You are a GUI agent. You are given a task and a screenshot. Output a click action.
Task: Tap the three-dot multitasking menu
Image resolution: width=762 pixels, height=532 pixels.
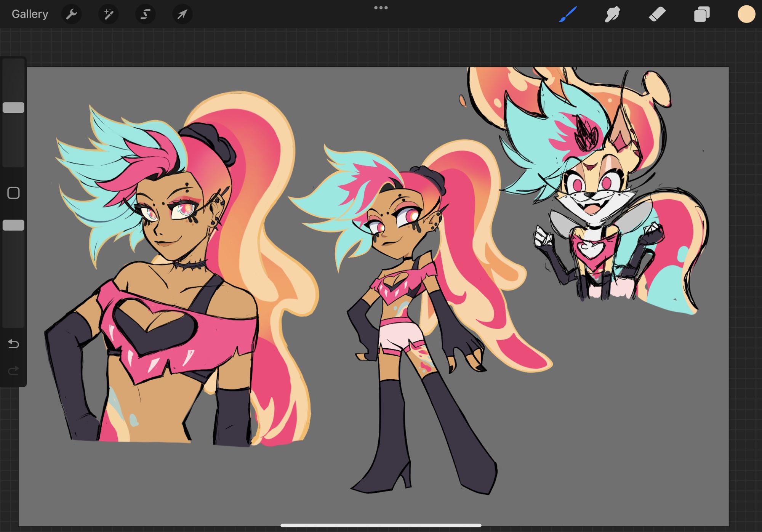tap(381, 8)
